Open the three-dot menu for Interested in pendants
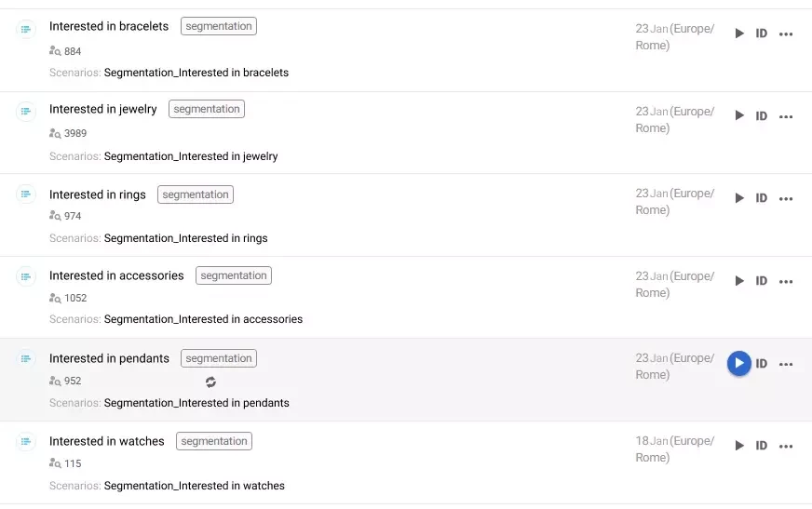 pyautogui.click(x=786, y=364)
